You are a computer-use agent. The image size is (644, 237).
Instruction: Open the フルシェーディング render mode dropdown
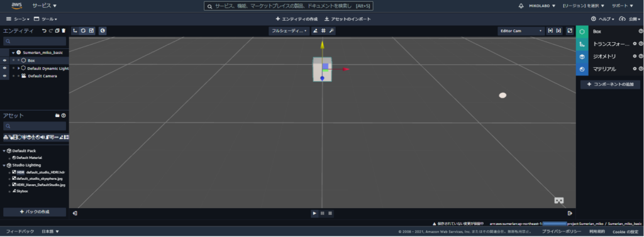click(x=289, y=31)
